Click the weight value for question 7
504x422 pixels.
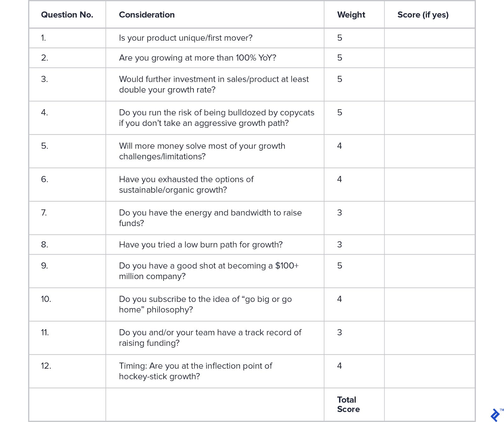tap(340, 213)
